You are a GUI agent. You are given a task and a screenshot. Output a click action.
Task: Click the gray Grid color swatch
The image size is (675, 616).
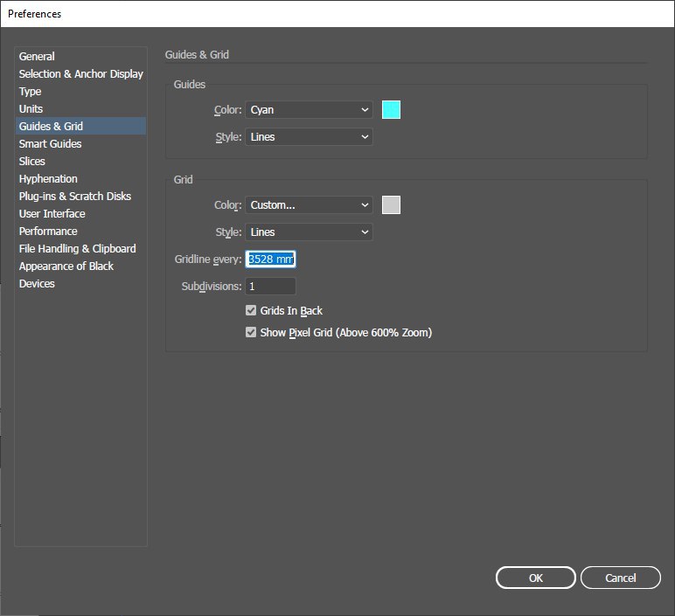tap(391, 204)
